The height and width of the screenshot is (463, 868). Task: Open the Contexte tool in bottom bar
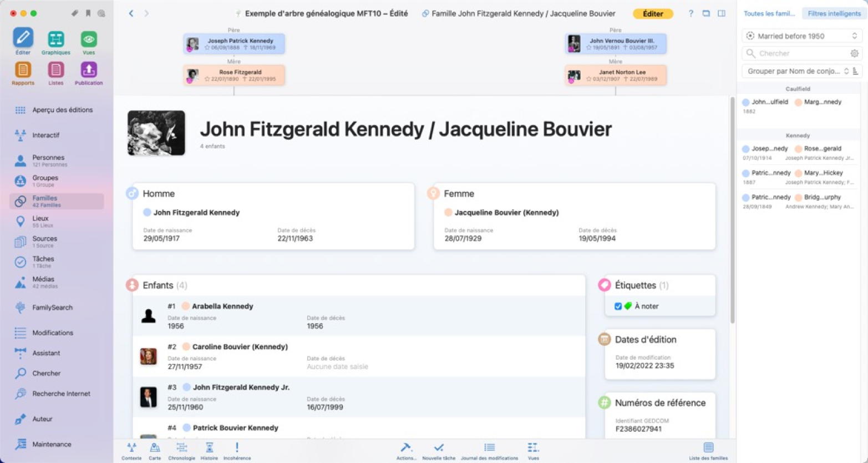tap(131, 451)
